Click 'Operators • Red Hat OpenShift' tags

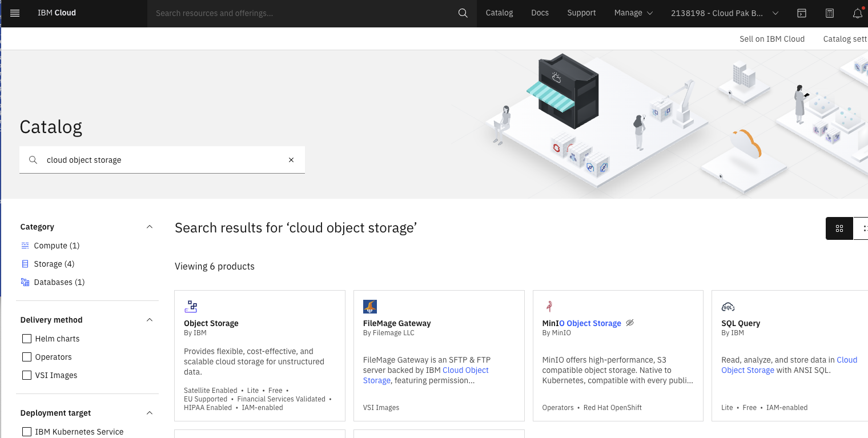click(592, 408)
